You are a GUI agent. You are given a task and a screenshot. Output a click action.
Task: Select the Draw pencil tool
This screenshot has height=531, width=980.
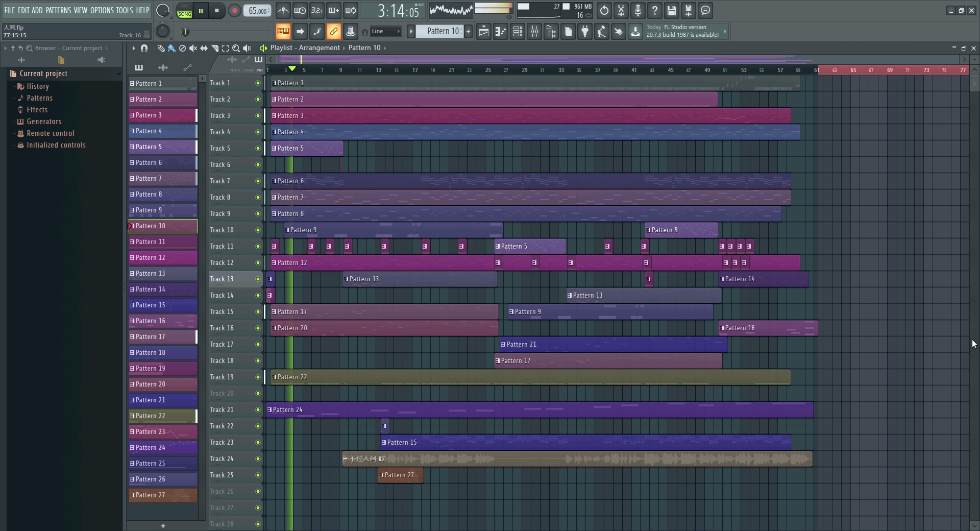(x=161, y=48)
